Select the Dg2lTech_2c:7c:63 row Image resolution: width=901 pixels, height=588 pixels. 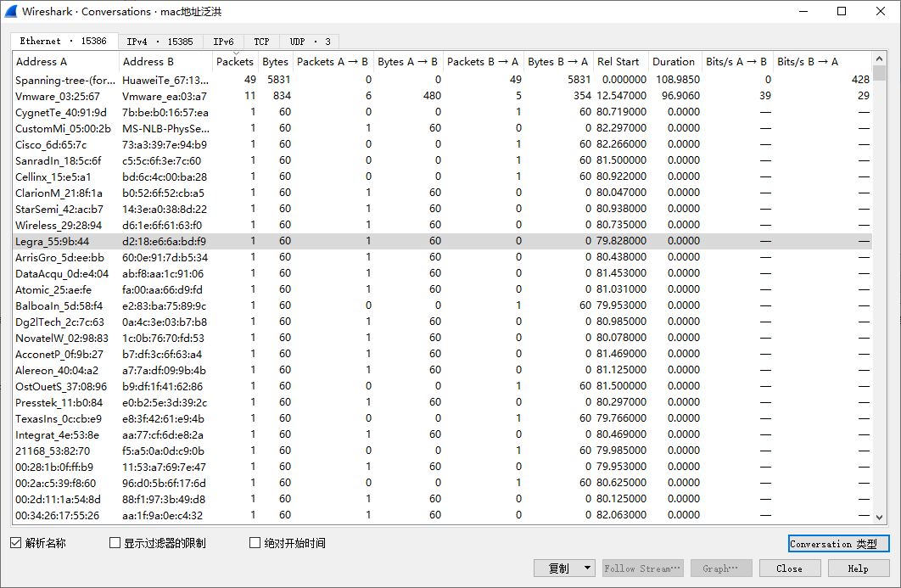pos(442,322)
